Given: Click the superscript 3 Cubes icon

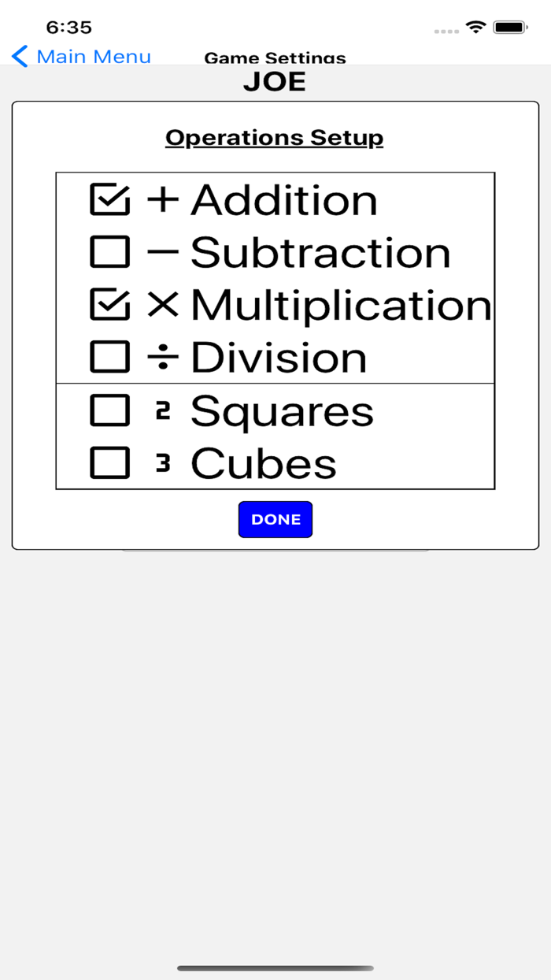Looking at the screenshot, I should [163, 462].
